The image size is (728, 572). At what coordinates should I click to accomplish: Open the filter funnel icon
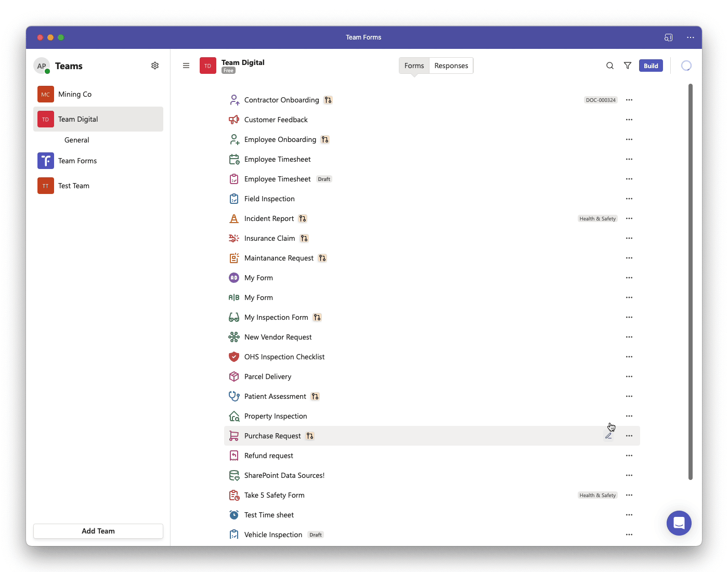628,66
